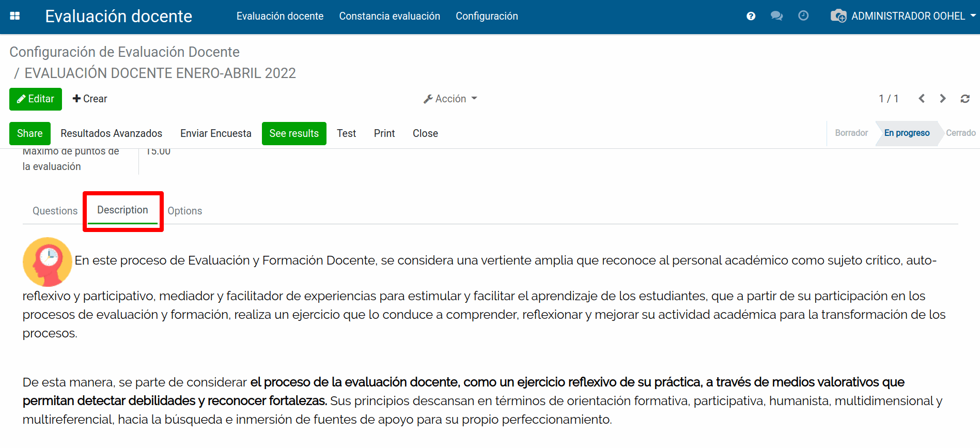Screen dimensions: 980x448
Task: Click the green Editar button
Action: point(36,99)
